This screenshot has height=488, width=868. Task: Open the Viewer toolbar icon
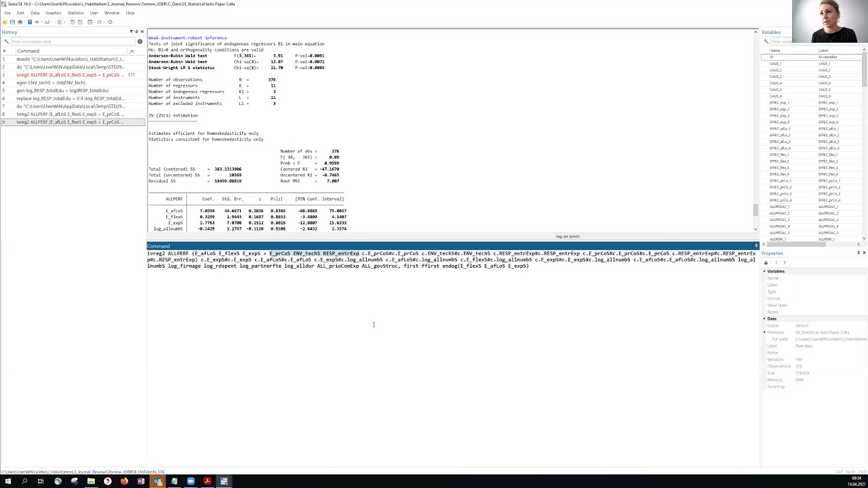[37, 22]
